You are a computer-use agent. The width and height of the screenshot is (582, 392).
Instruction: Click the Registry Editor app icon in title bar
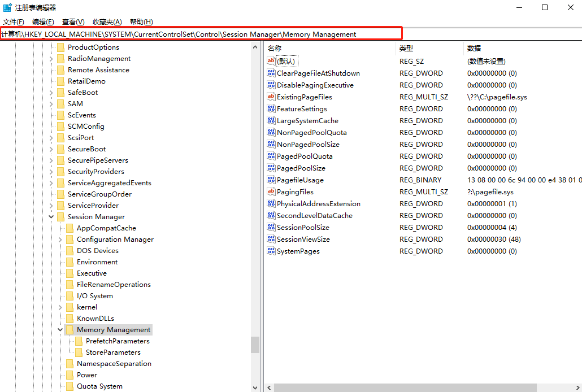[x=7, y=7]
